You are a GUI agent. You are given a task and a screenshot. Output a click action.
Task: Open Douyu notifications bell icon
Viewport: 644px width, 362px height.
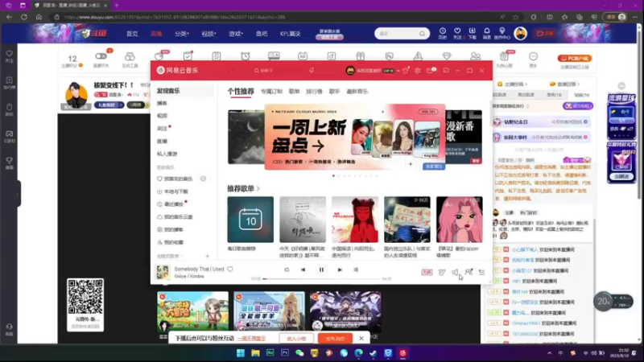487,31
